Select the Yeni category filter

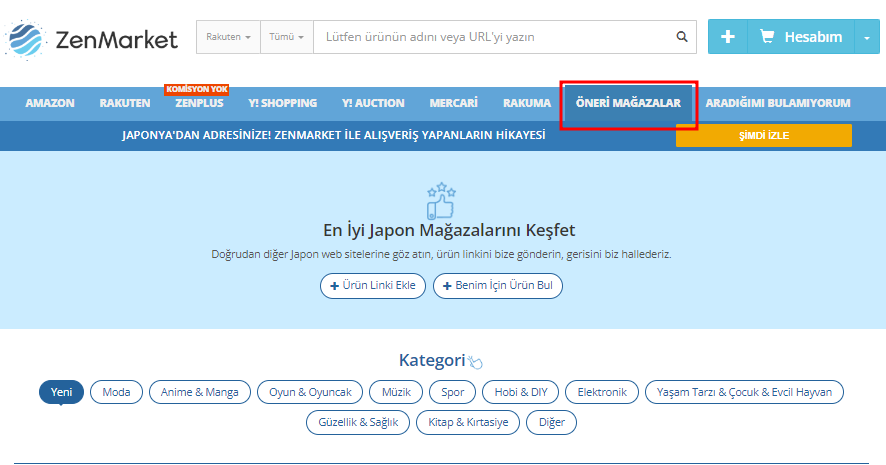(x=61, y=392)
